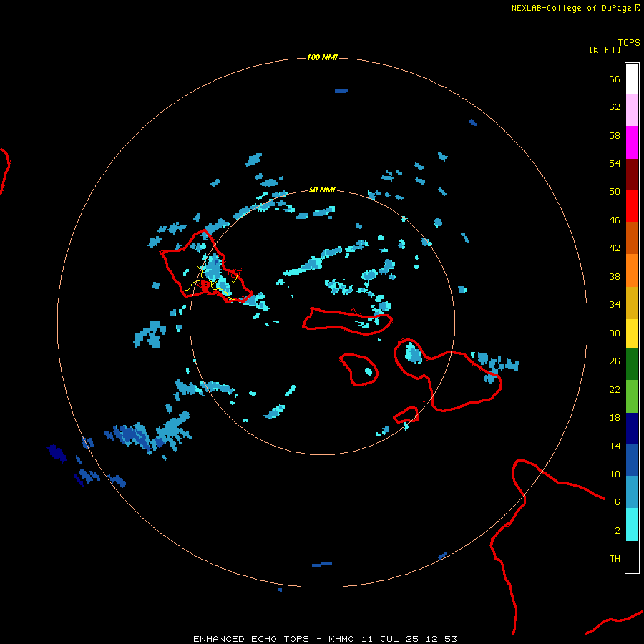
Task: Click the gold 38 kft legend swatch
Action: [x=632, y=302]
